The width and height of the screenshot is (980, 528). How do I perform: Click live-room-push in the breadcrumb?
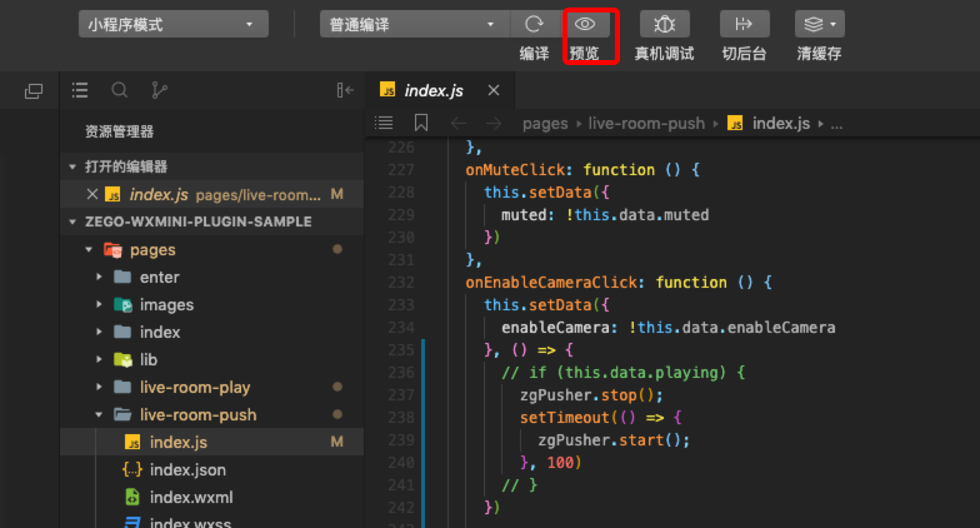(646, 124)
